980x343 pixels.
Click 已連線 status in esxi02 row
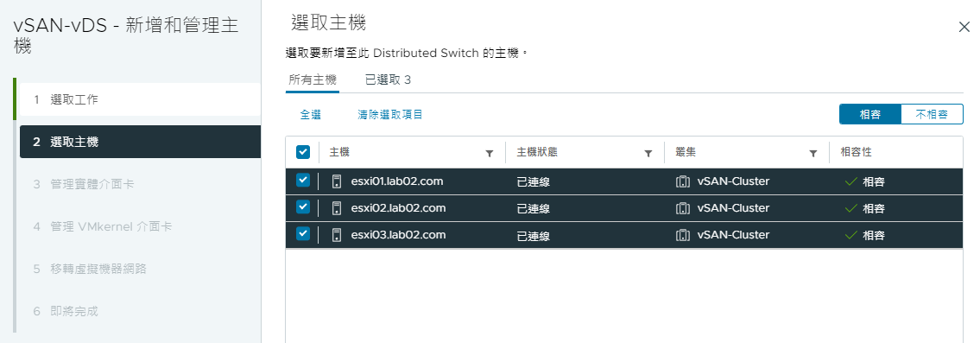click(533, 208)
